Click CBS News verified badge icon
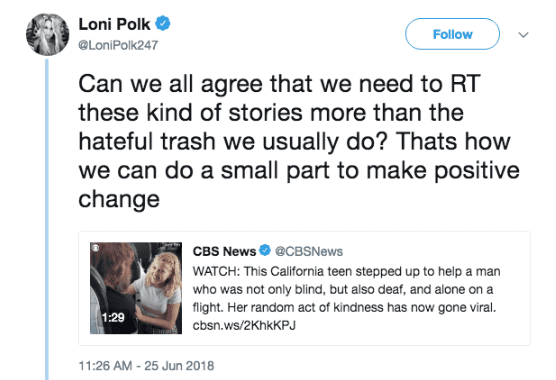Image resolution: width=556 pixels, height=380 pixels. [265, 250]
